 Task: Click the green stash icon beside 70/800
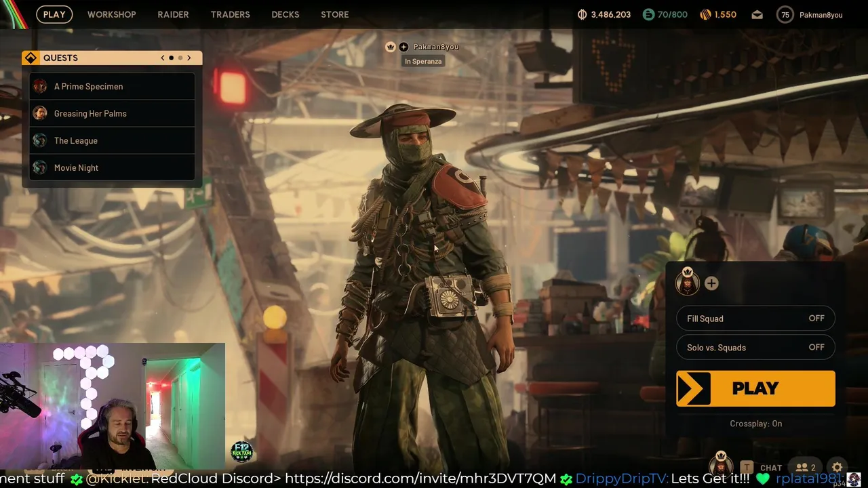(648, 14)
